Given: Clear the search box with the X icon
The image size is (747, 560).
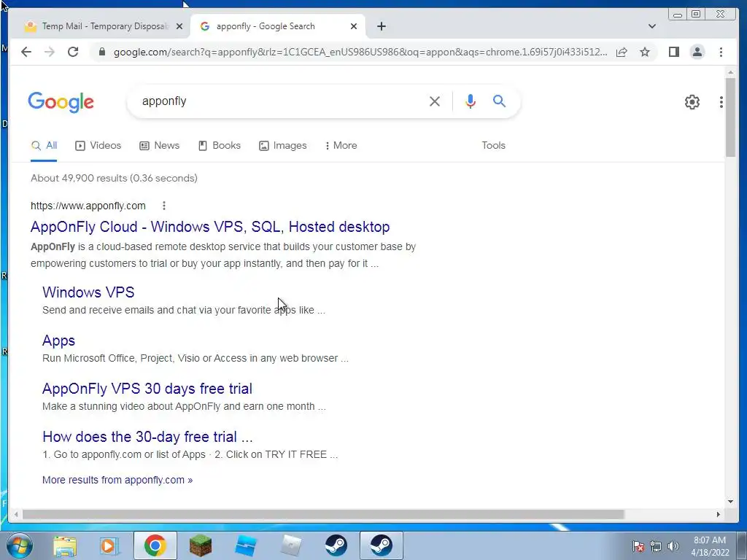Looking at the screenshot, I should [435, 101].
